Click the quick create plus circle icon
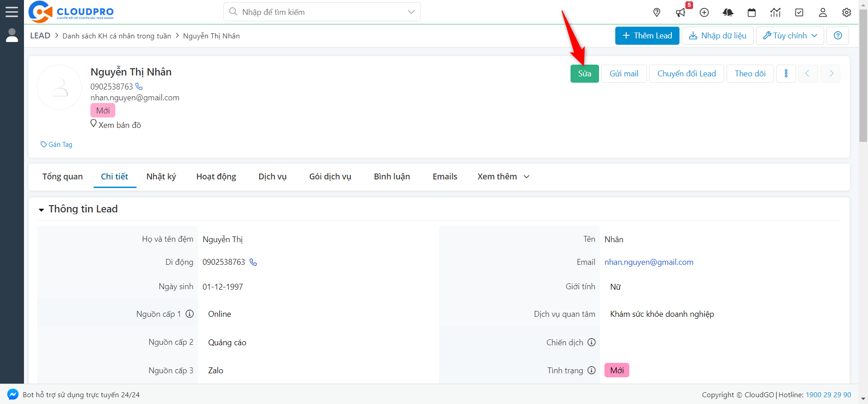 (x=704, y=12)
